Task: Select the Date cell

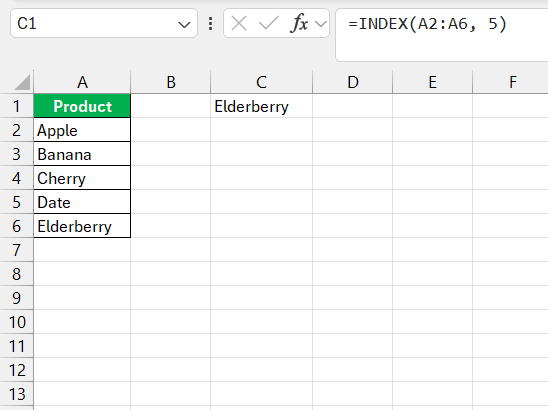Action: [x=82, y=202]
